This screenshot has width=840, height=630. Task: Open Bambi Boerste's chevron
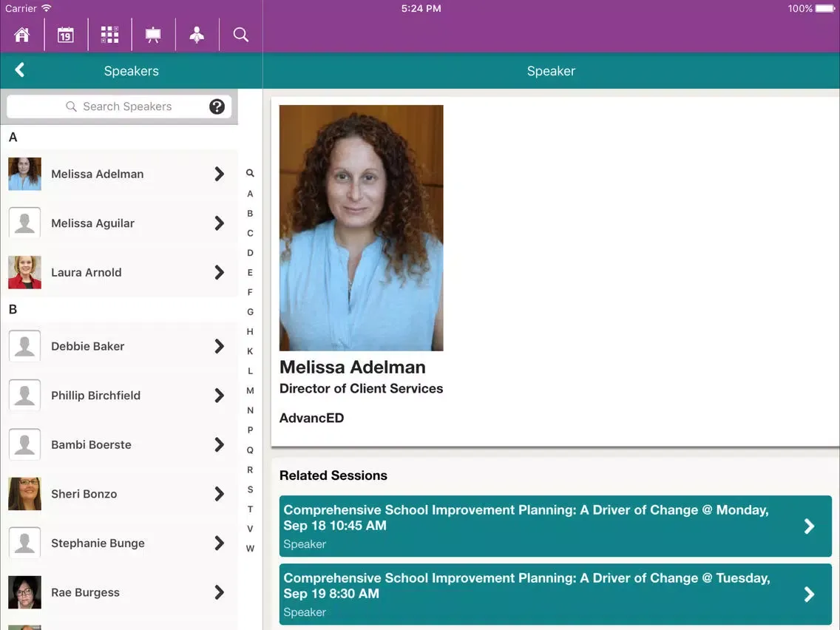point(219,444)
